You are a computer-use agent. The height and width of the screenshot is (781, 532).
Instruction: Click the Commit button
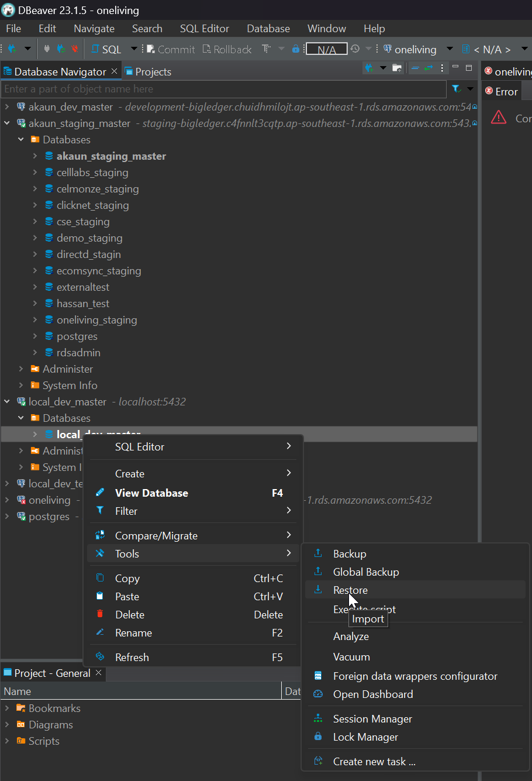point(170,50)
